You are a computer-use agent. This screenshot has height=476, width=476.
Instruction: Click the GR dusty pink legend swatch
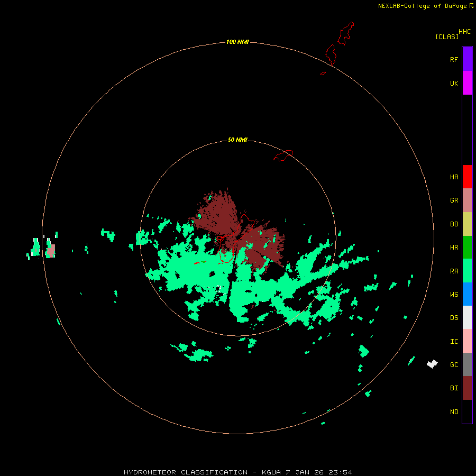click(467, 200)
